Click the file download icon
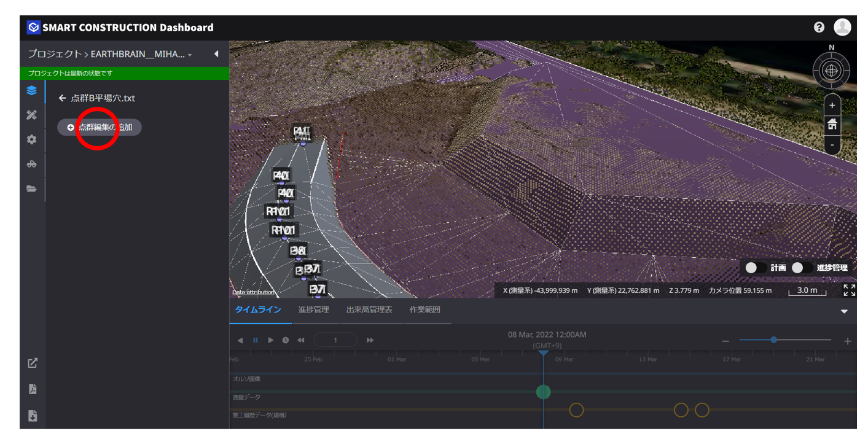 pos(33,416)
